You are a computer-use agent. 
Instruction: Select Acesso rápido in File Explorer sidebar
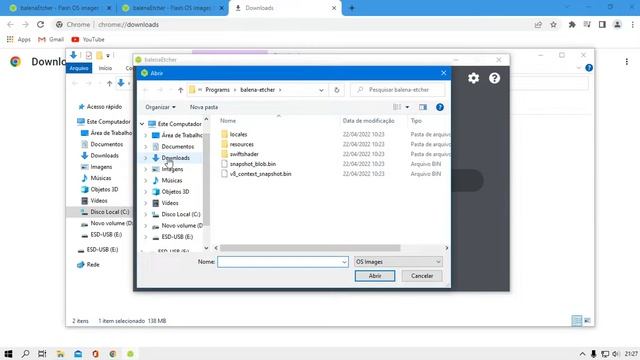click(104, 107)
